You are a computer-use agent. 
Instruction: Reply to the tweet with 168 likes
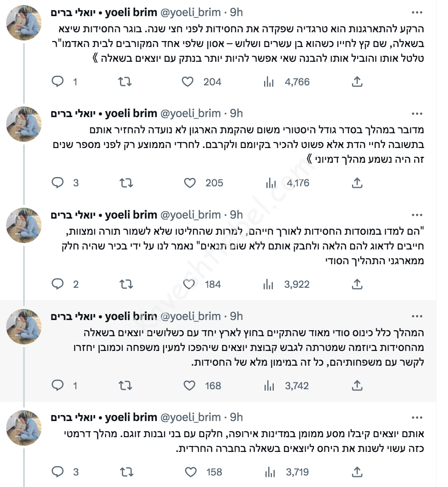[58, 386]
